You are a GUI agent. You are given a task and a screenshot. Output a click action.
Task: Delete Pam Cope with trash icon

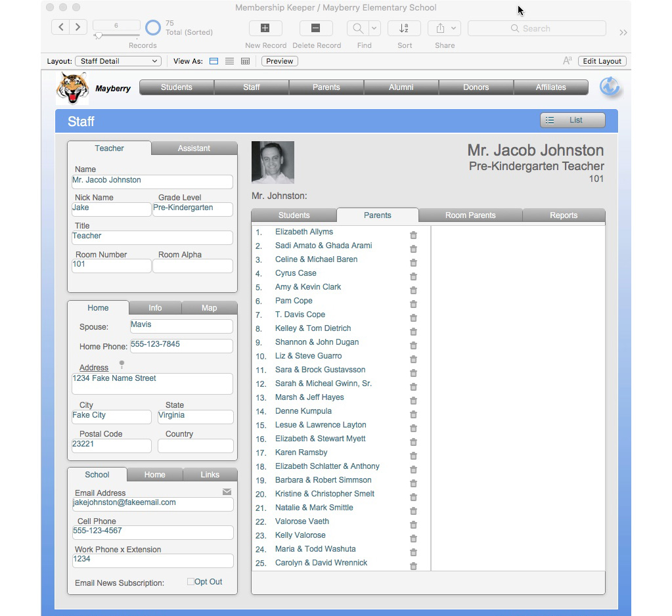413,304
